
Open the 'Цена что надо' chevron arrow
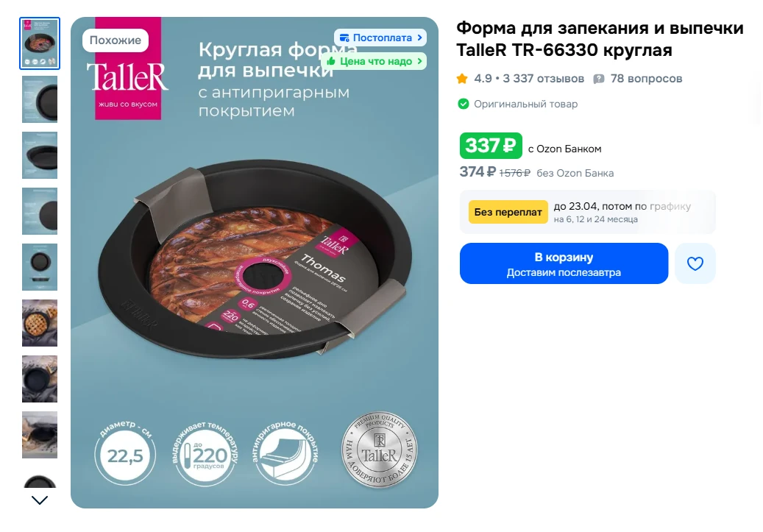click(419, 61)
